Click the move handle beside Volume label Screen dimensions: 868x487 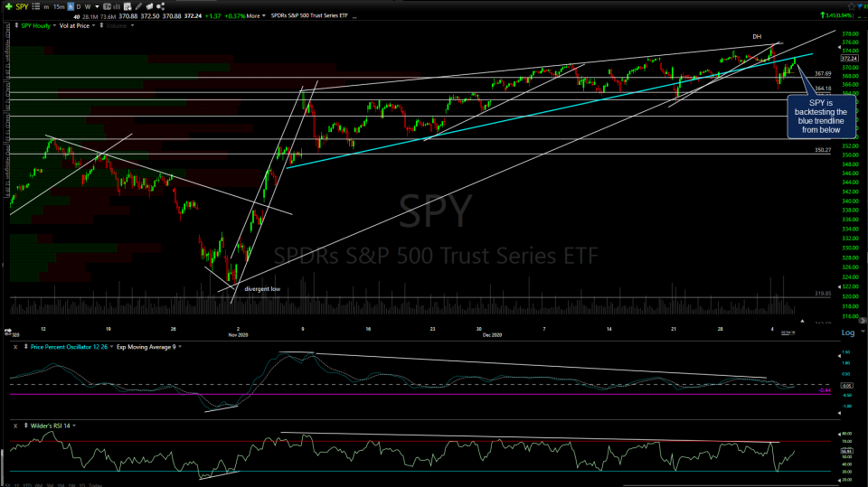101,25
